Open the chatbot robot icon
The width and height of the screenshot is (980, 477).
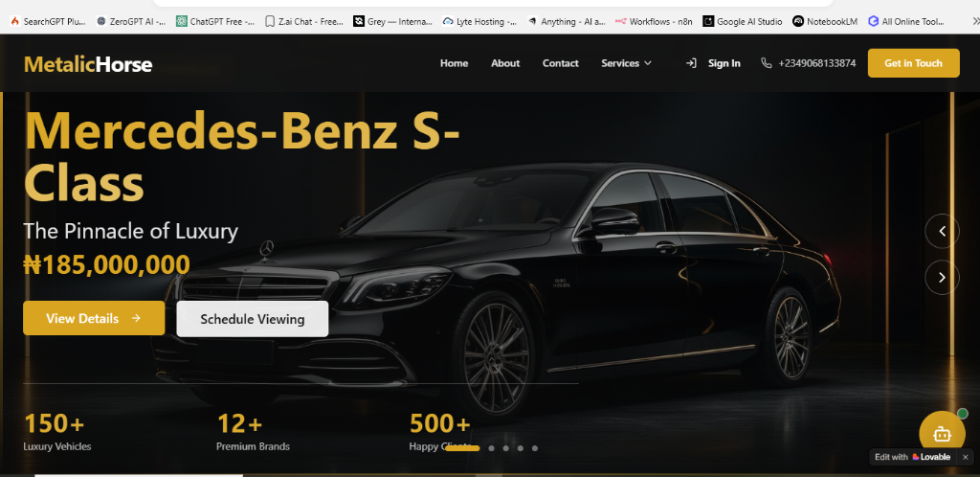point(942,433)
